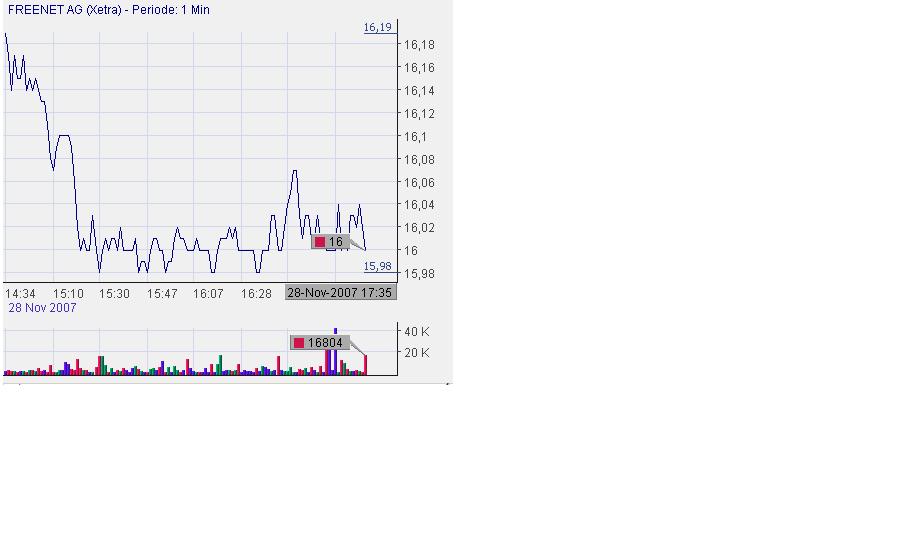Click the 28-Nov-2007 17:35 timestamp label
Image resolution: width=899 pixels, height=559 pixels.
coord(341,293)
